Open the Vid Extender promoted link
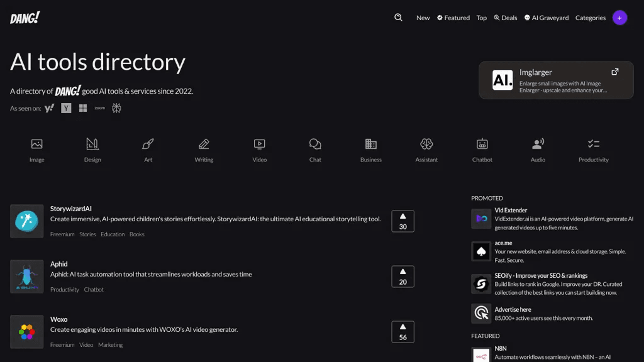This screenshot has height=362, width=644. point(511,210)
